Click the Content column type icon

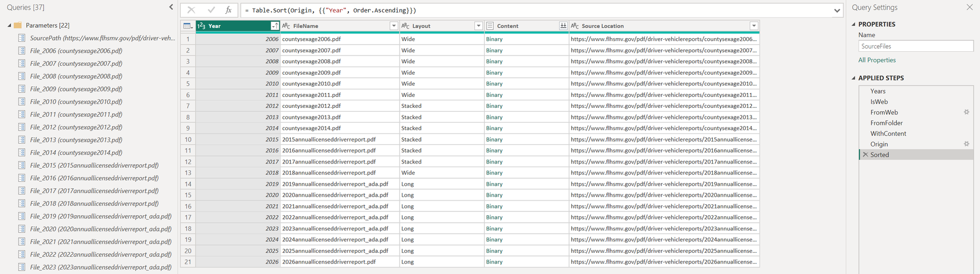[x=490, y=26]
